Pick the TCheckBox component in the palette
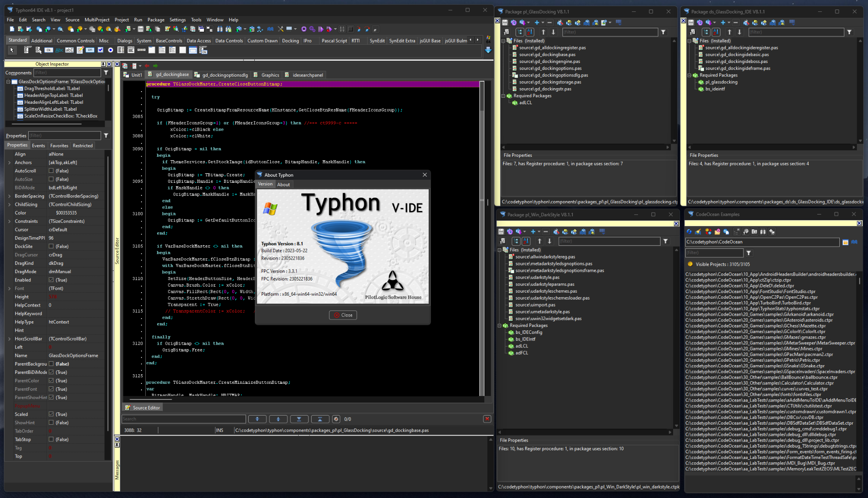The height and width of the screenshot is (498, 868). pos(101,50)
